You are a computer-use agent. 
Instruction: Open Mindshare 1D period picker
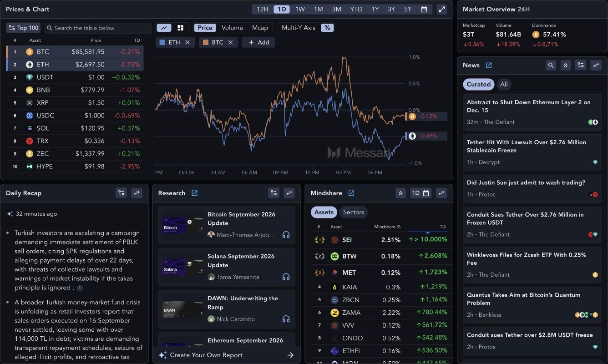421,193
